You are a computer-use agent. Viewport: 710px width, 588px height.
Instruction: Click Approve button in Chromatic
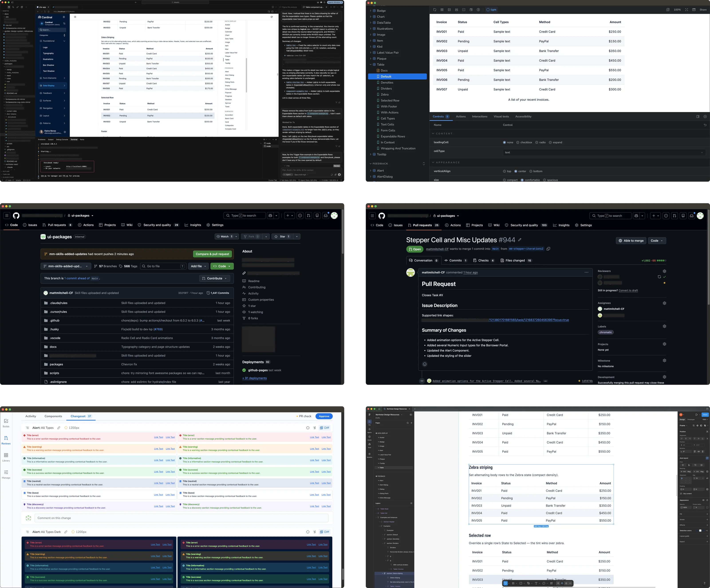coord(324,416)
